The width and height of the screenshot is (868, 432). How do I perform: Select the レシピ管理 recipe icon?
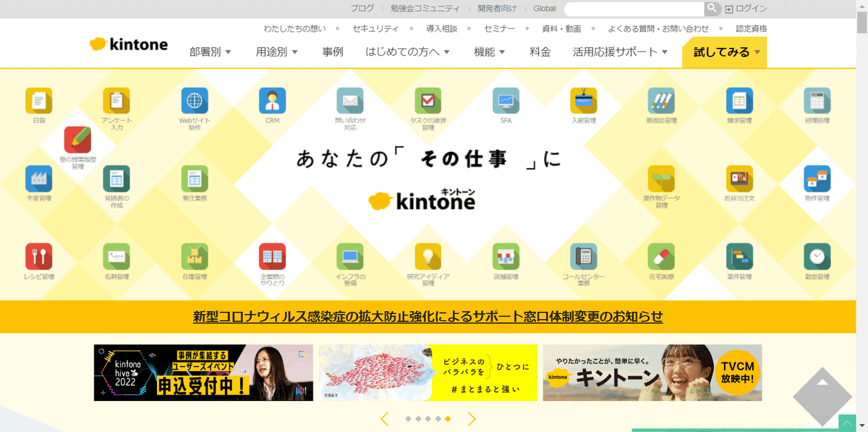[x=38, y=255]
